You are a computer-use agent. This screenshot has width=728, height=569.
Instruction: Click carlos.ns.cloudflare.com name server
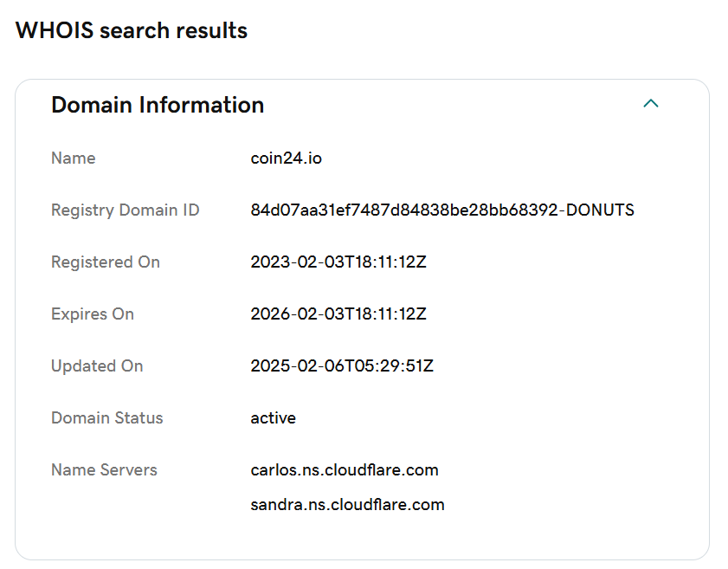345,470
